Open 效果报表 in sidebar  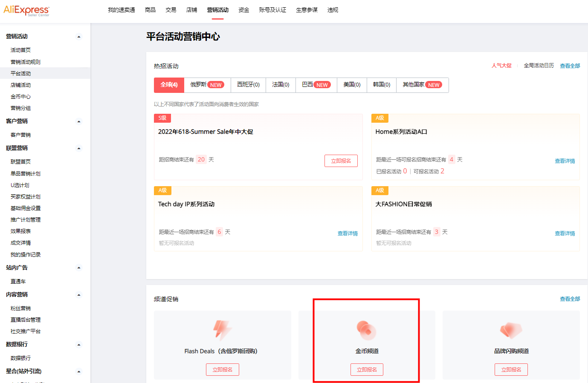tap(20, 231)
